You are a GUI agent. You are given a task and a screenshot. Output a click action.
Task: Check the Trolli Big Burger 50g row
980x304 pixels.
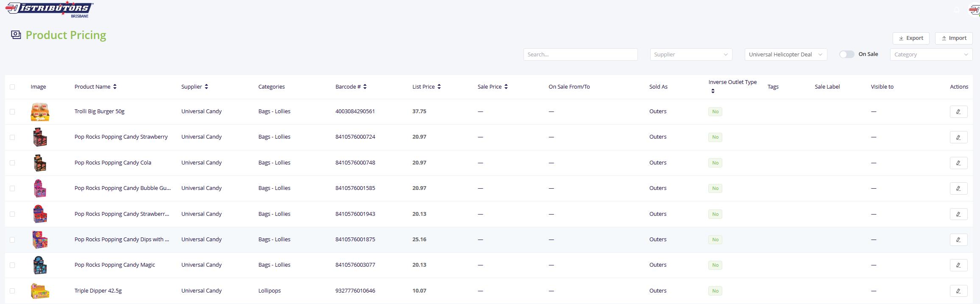tap(12, 112)
